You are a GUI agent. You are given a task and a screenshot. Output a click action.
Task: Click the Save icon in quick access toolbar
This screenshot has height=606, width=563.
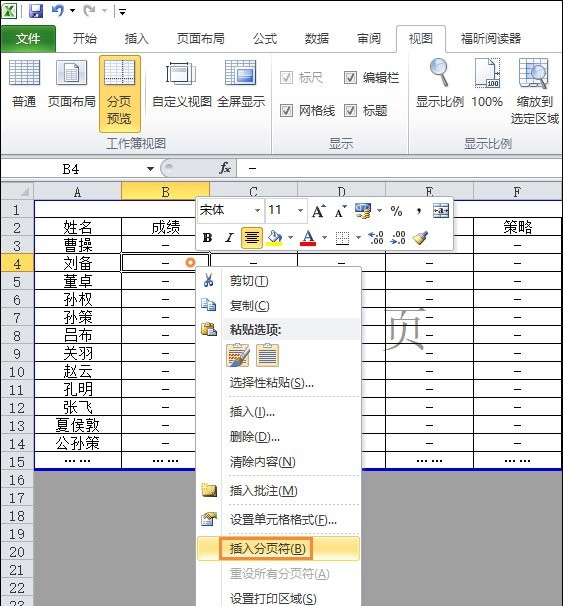(36, 11)
